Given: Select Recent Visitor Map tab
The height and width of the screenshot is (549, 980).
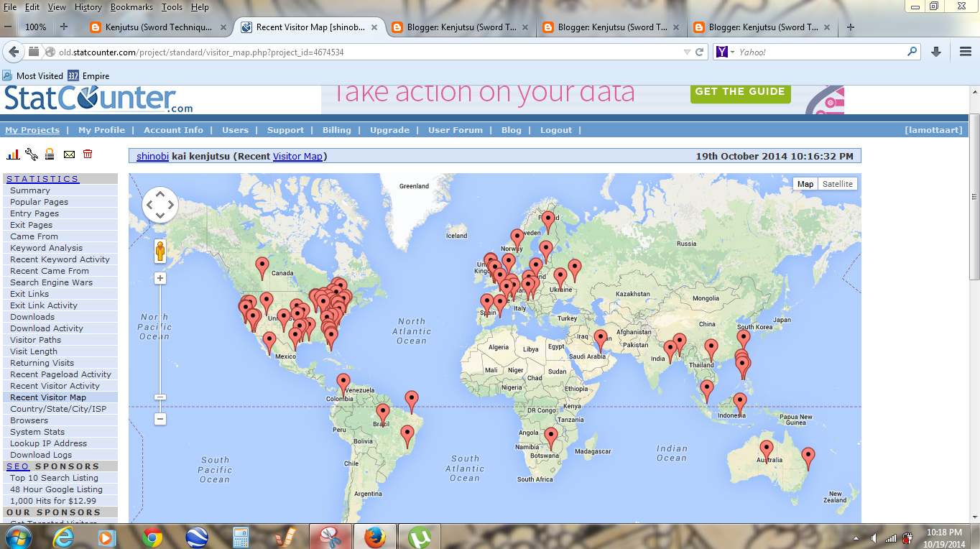Looking at the screenshot, I should (x=310, y=27).
